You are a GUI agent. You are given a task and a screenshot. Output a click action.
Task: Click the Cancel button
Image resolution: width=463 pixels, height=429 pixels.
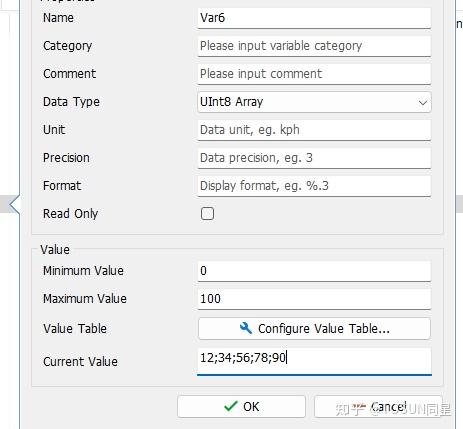point(378,406)
